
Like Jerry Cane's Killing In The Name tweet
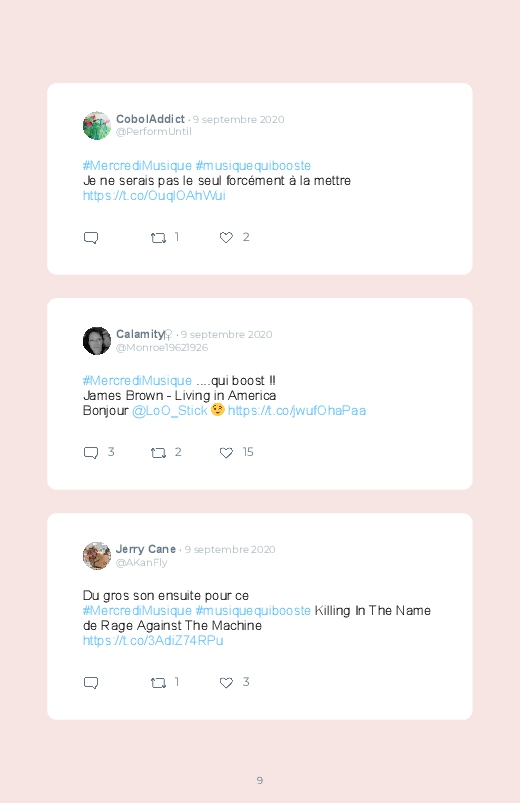pyautogui.click(x=226, y=683)
